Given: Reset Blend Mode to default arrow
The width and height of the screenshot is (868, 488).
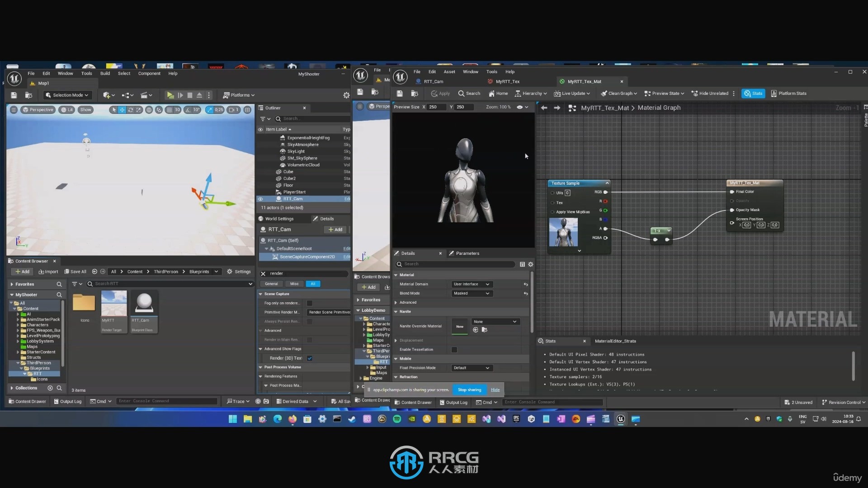Looking at the screenshot, I should pyautogui.click(x=526, y=293).
